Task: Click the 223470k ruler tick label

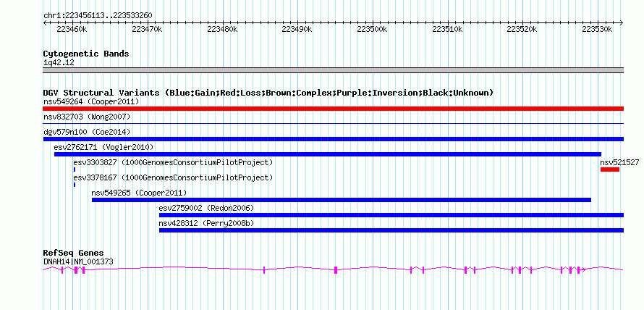Action: 147,29
